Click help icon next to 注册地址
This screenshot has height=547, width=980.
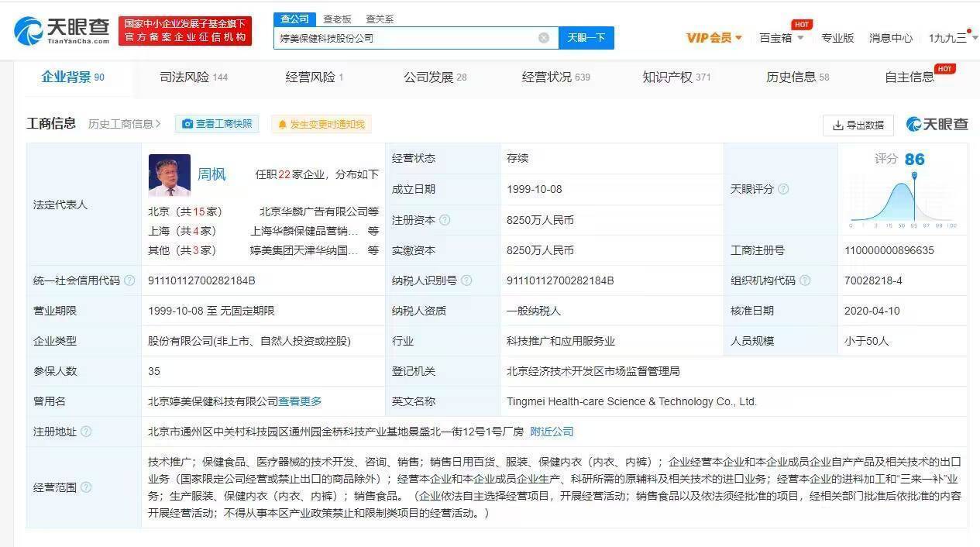click(86, 432)
